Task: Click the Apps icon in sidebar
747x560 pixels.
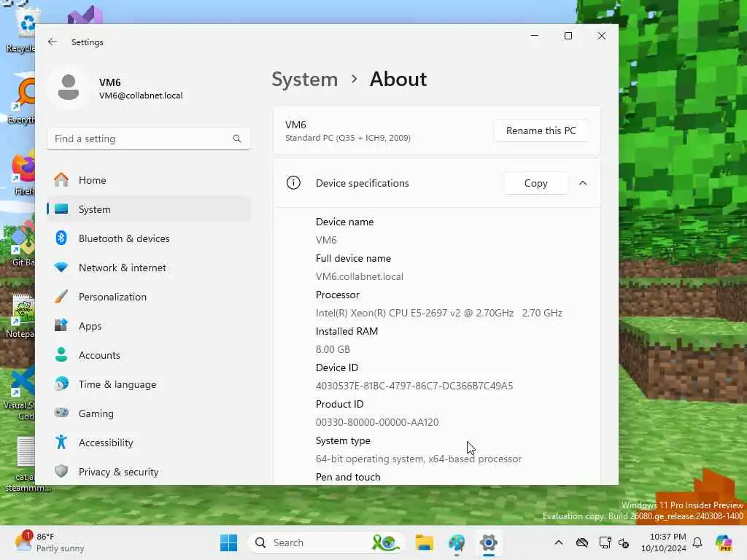Action: (x=61, y=325)
